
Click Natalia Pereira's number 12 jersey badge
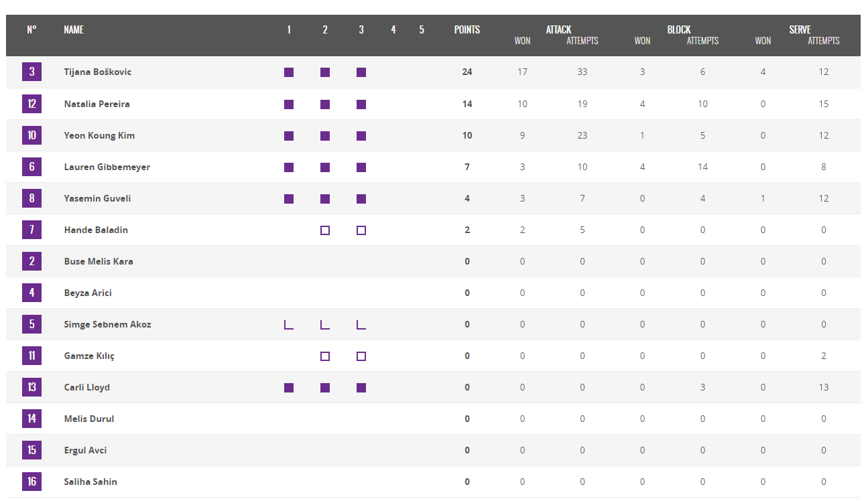pos(32,104)
